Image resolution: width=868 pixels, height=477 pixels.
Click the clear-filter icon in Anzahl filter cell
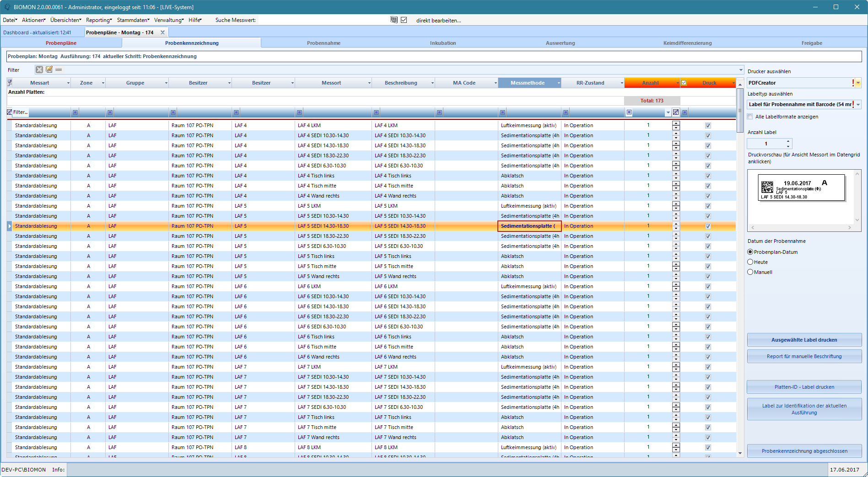click(675, 112)
